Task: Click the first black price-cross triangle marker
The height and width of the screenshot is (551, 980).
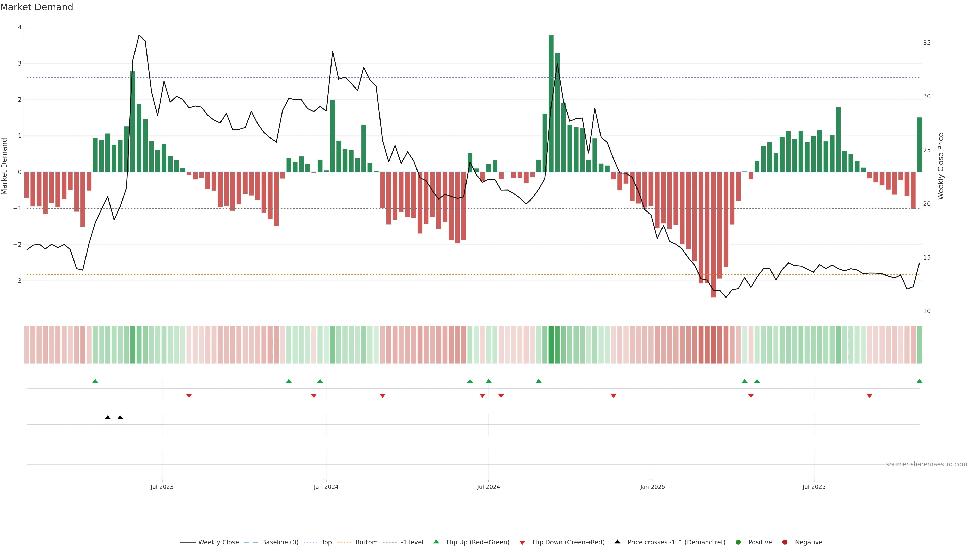Action: coord(108,418)
